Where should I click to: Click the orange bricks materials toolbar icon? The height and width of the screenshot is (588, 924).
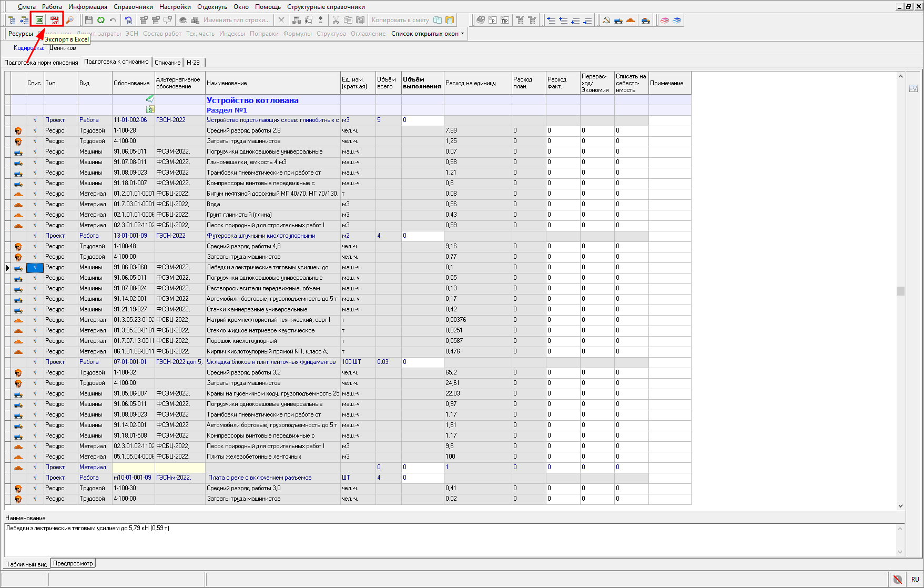coord(631,20)
